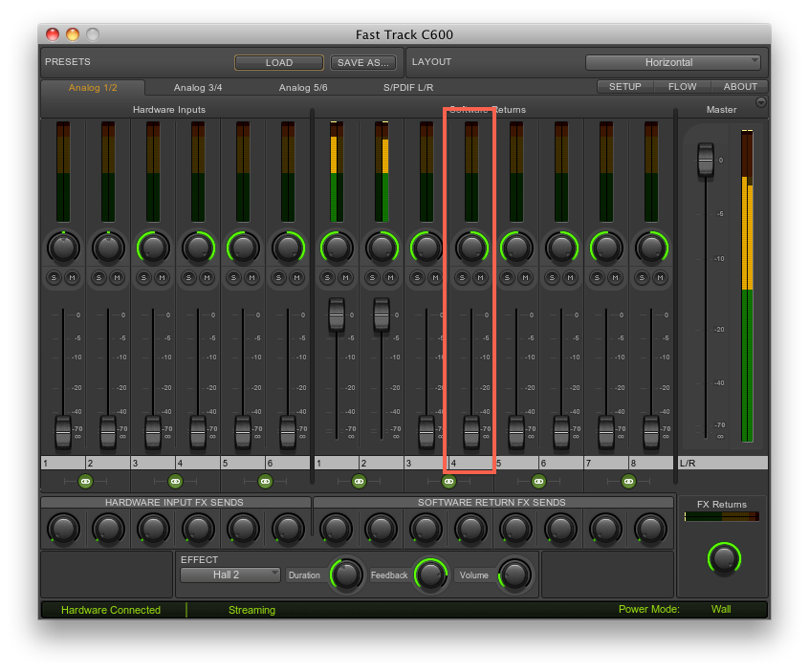Image resolution: width=809 pixels, height=672 pixels.
Task: Toggle stereo link for software returns 5/6
Action: pos(538,481)
